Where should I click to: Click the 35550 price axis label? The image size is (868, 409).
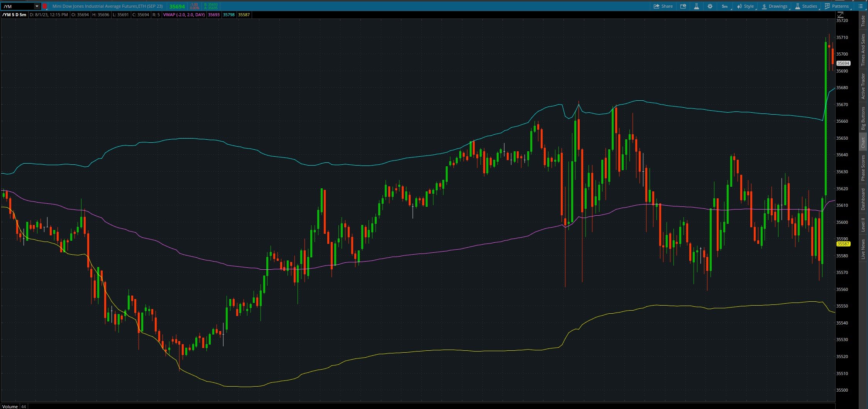(x=842, y=306)
